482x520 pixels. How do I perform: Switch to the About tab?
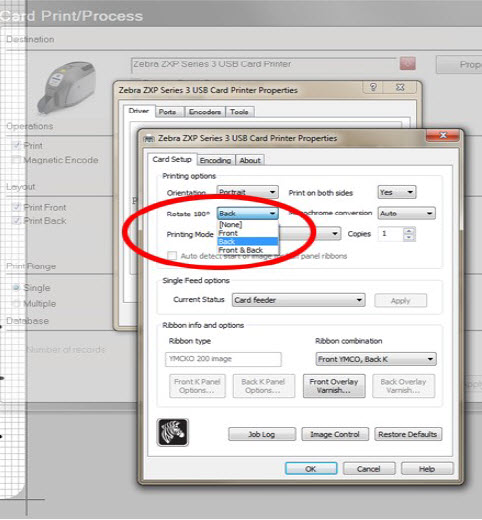(x=250, y=160)
